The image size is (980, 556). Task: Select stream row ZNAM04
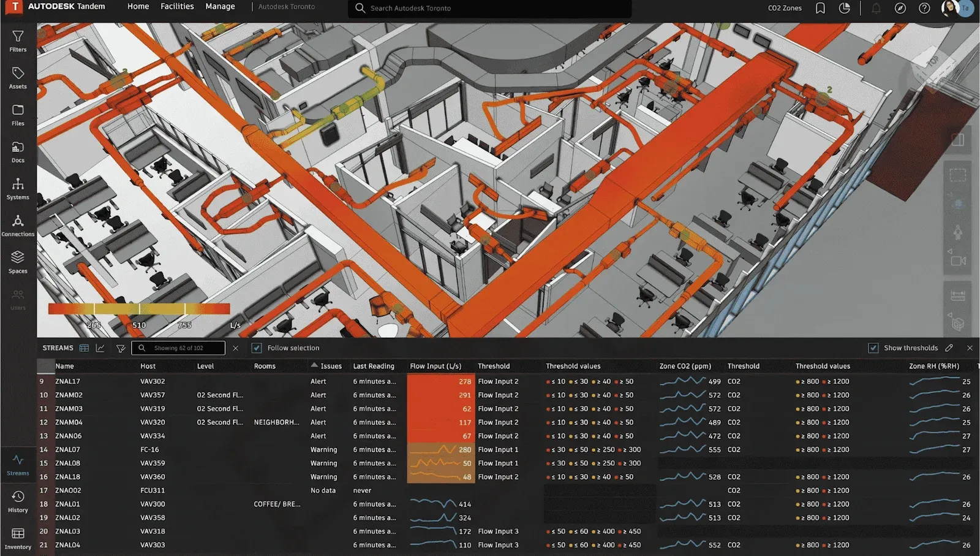point(508,422)
